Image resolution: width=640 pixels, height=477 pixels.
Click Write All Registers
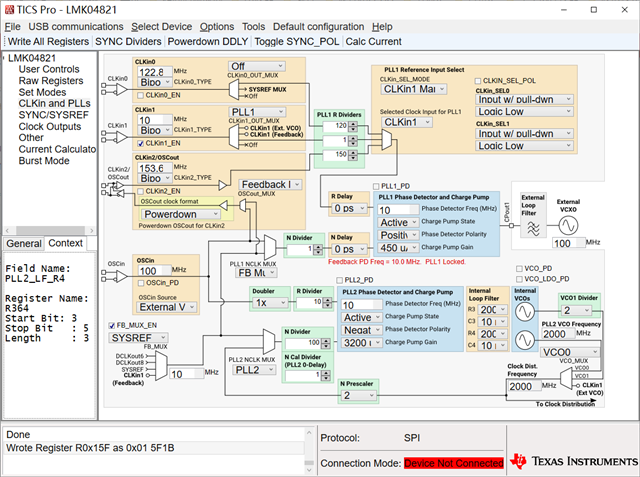click(48, 42)
